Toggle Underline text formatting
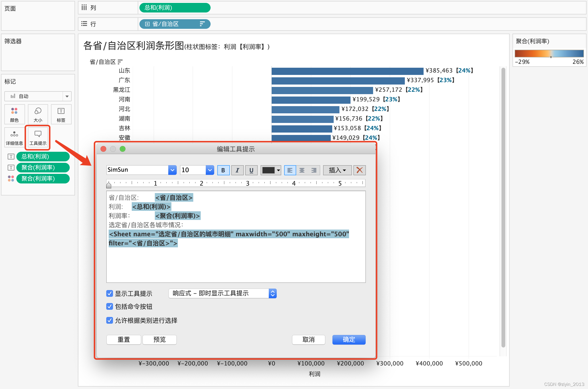The image size is (588, 389). pyautogui.click(x=251, y=170)
